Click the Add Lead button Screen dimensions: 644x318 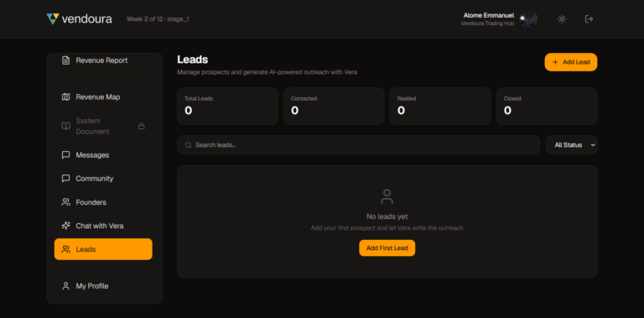[x=571, y=62]
